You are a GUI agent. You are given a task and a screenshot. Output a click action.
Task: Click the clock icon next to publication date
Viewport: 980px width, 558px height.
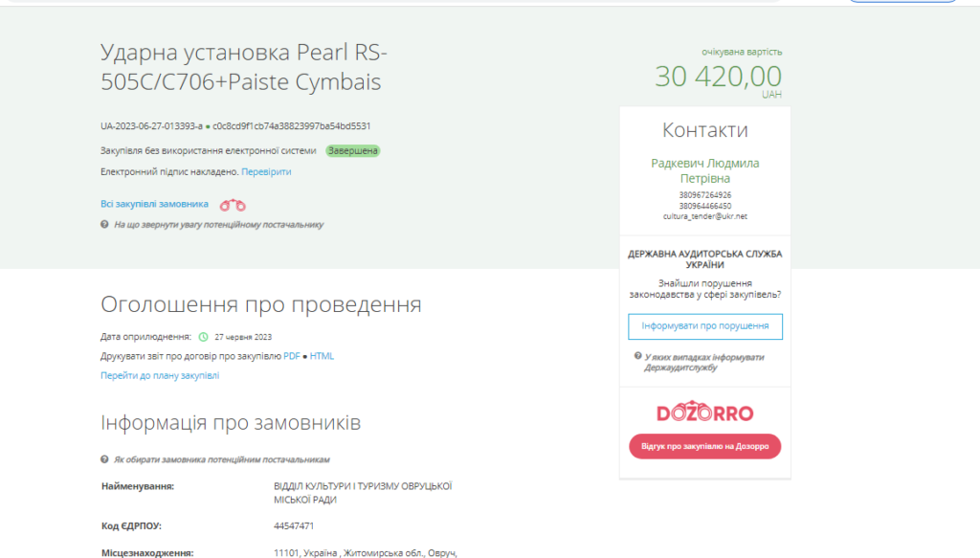pyautogui.click(x=203, y=337)
